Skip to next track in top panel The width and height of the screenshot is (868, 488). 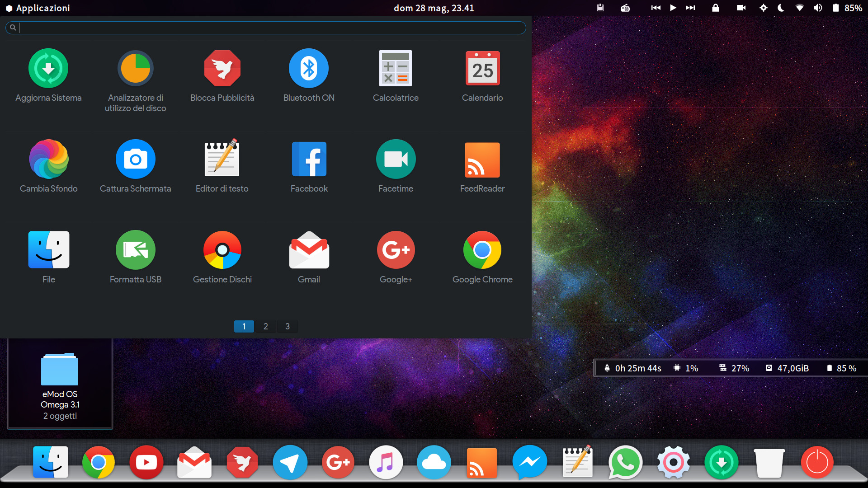pyautogui.click(x=690, y=8)
